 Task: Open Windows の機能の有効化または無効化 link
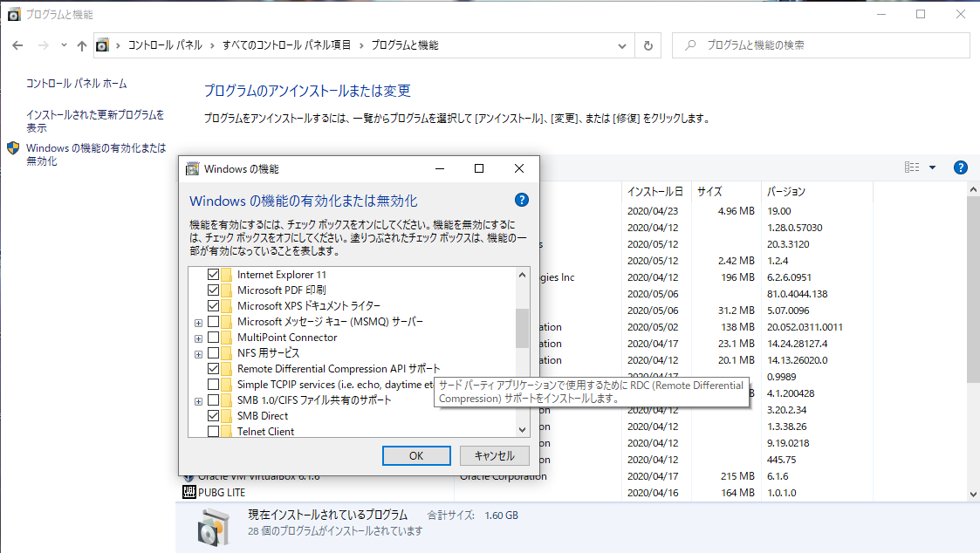click(x=96, y=154)
